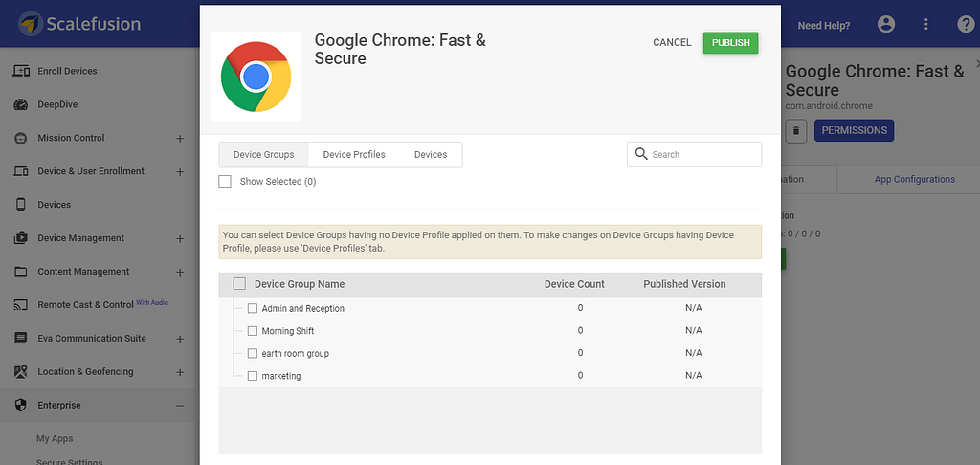Click the Enterprise shield icon
Viewport: 980px width, 465px height.
click(x=21, y=405)
